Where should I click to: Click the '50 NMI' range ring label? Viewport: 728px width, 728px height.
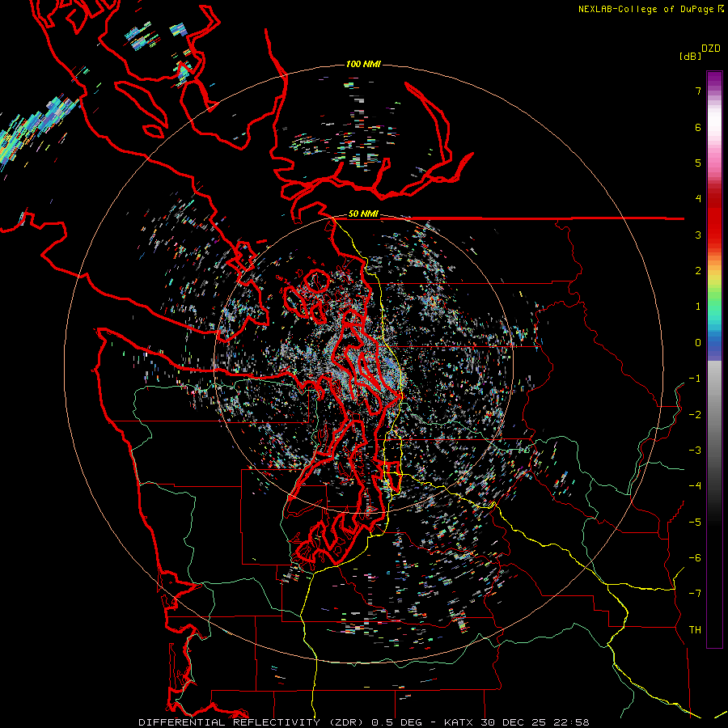[x=363, y=214]
